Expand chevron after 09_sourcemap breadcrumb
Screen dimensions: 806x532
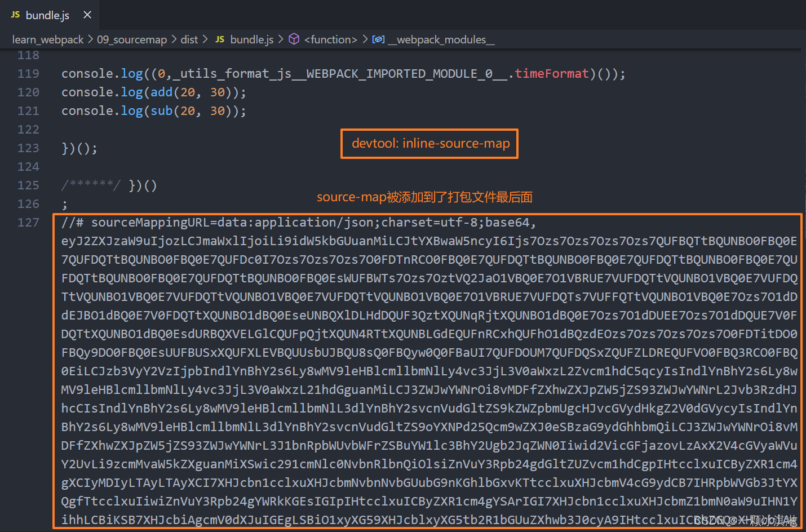pyautogui.click(x=174, y=39)
